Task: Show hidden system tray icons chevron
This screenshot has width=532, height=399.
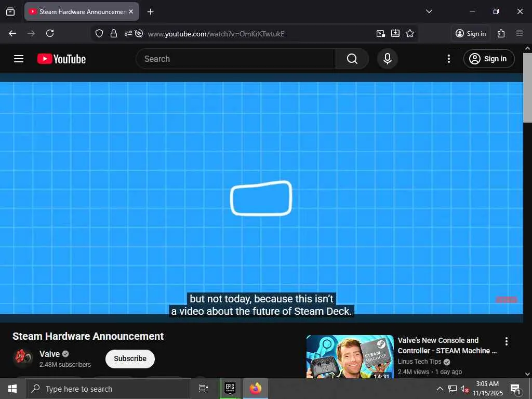Action: (440, 389)
